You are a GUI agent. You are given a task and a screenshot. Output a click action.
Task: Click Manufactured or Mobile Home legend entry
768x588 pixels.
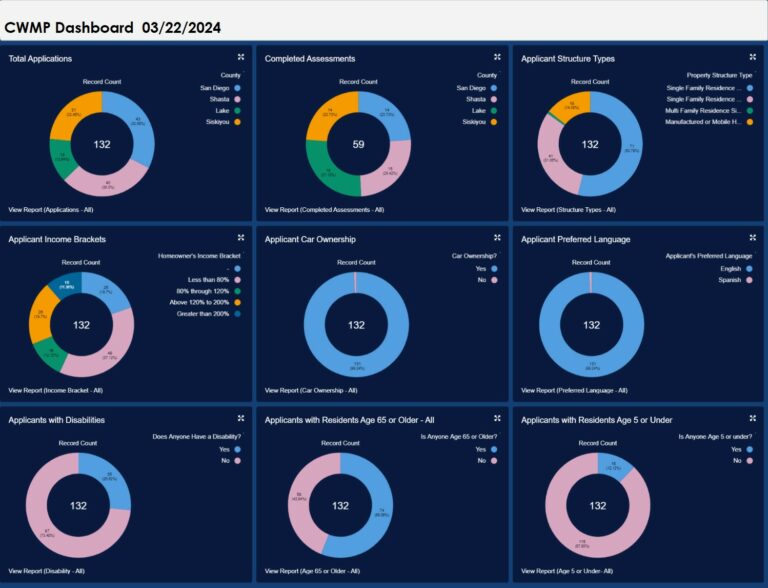click(x=704, y=122)
